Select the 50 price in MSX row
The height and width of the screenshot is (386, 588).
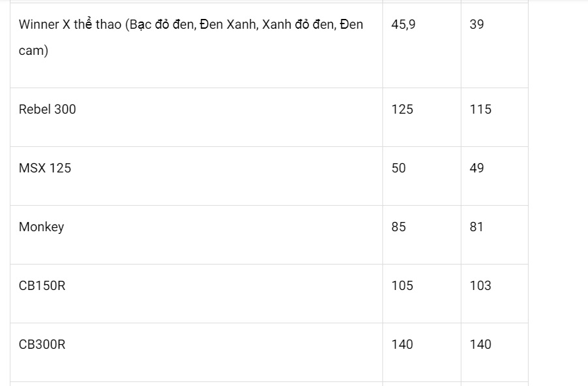[x=399, y=169]
